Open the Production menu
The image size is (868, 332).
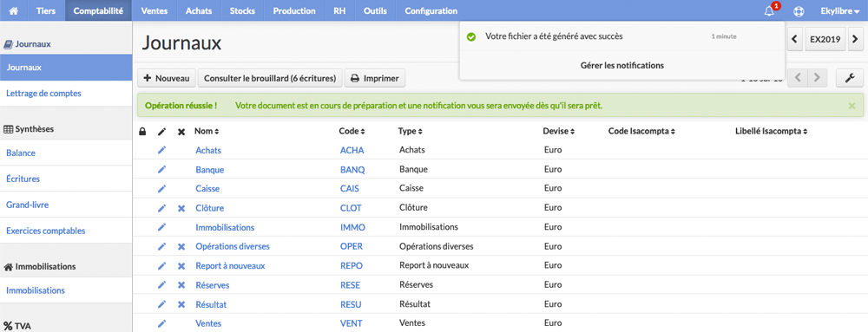(x=294, y=10)
